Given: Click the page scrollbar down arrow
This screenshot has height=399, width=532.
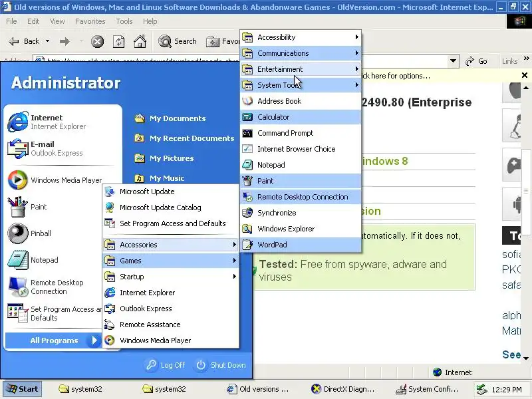Looking at the screenshot, I should click(x=526, y=358).
